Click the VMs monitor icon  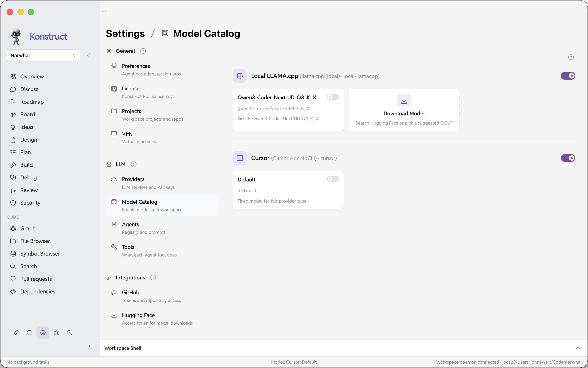114,134
